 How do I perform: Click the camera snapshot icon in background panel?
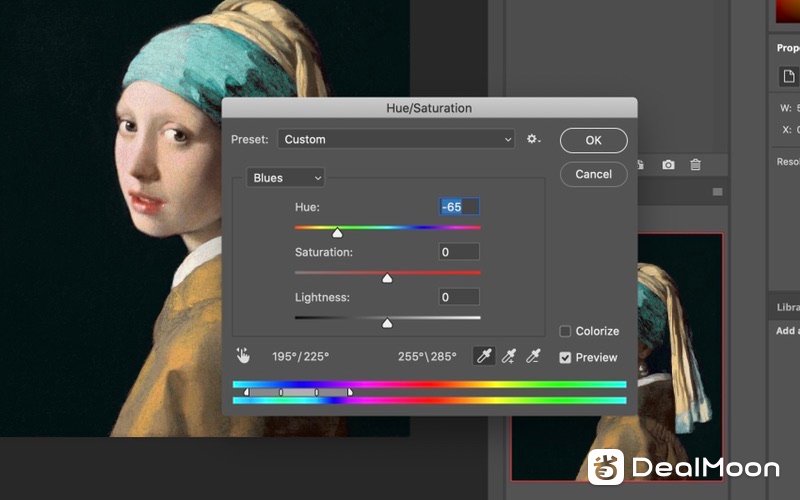point(668,165)
